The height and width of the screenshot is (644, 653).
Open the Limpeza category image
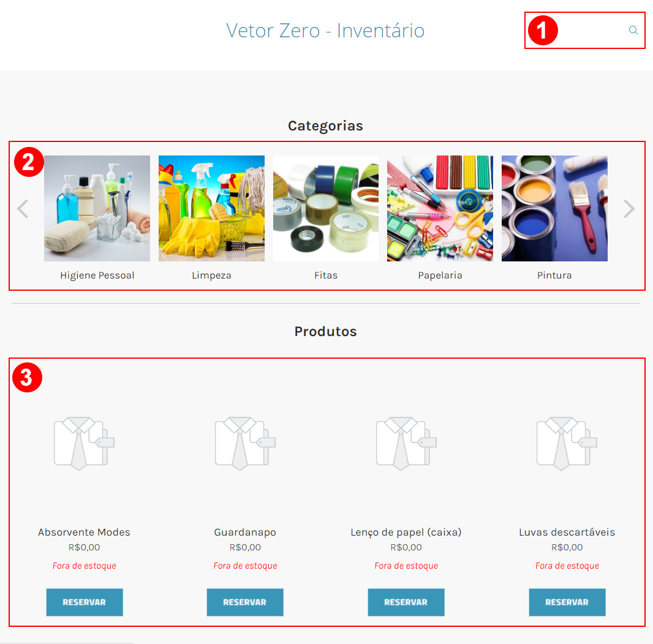pos(211,208)
